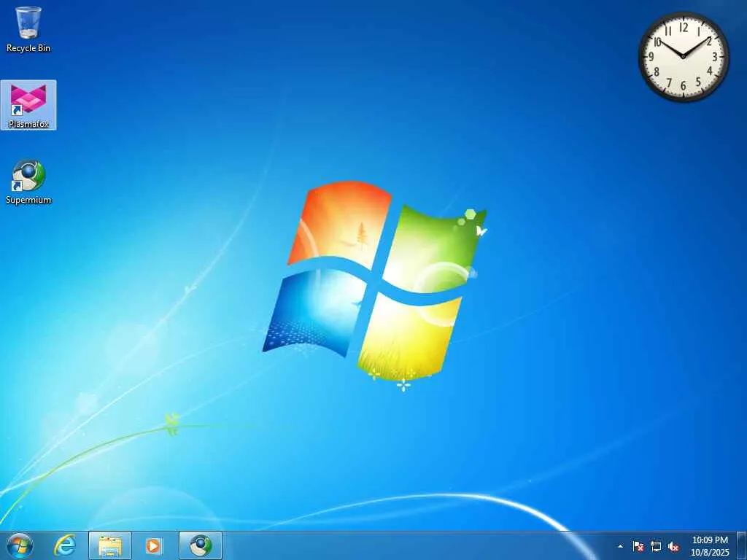Select the Plasmafox desktop shortcut
Screen dimensions: 747x560
click(x=28, y=105)
